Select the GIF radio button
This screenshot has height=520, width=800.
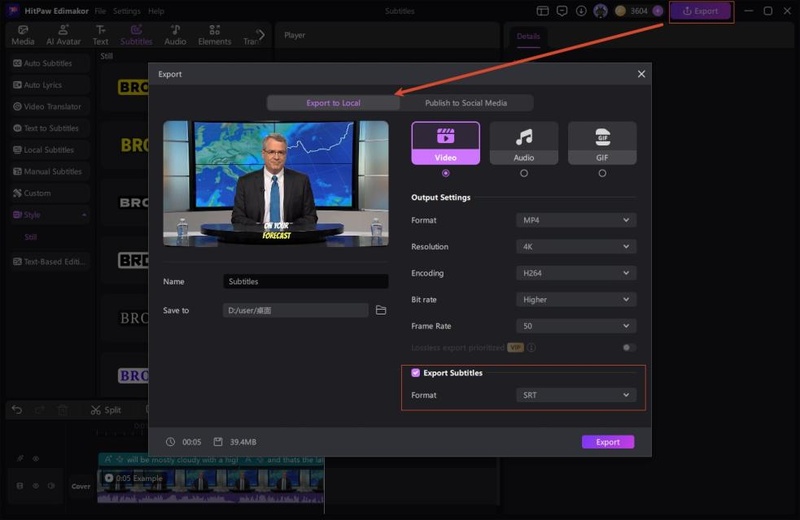[602, 173]
